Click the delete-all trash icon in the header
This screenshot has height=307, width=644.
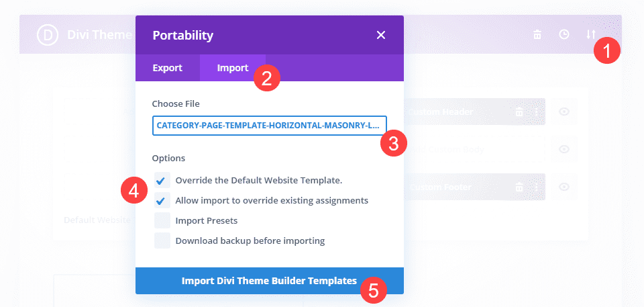[x=537, y=34]
